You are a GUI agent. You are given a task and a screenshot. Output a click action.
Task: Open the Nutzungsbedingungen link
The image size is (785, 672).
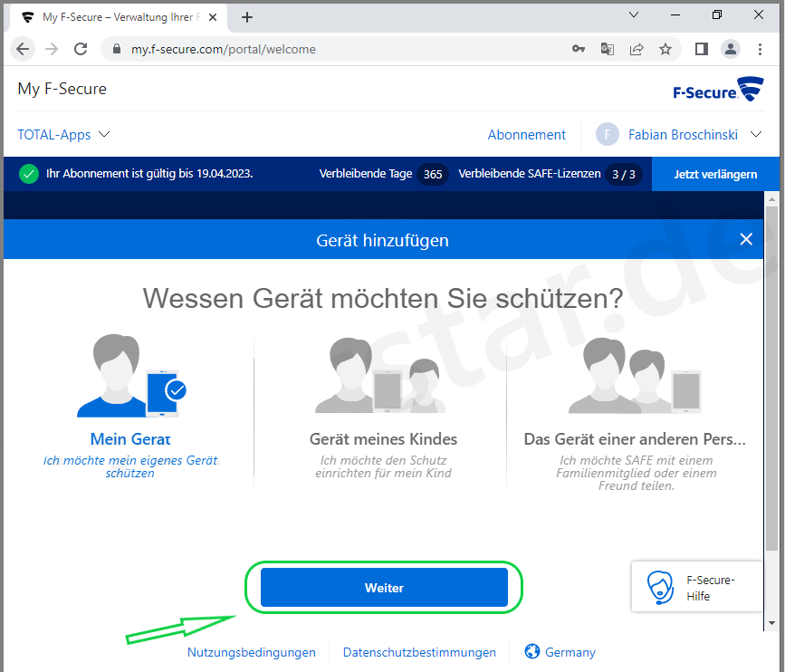[x=252, y=652]
